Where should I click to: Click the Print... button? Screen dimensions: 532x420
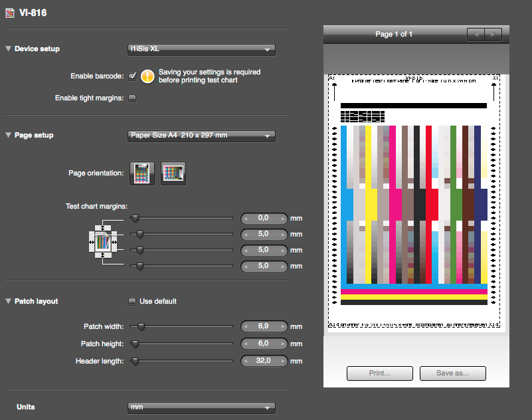tap(379, 373)
